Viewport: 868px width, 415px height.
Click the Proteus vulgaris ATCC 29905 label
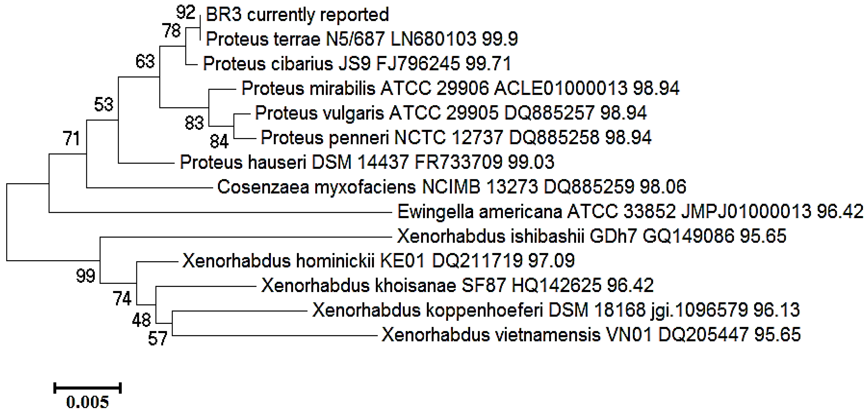[451, 113]
